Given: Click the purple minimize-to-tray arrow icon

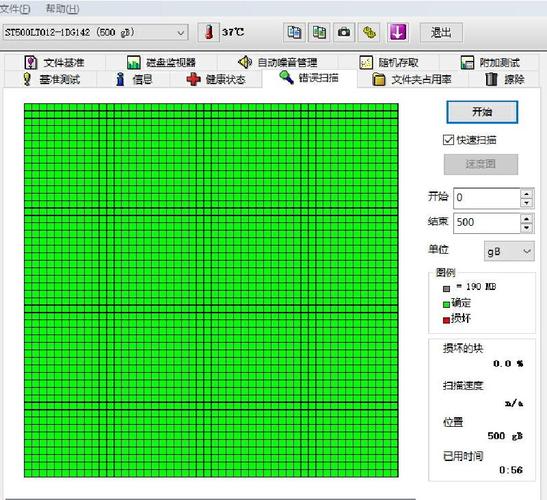Looking at the screenshot, I should (398, 33).
